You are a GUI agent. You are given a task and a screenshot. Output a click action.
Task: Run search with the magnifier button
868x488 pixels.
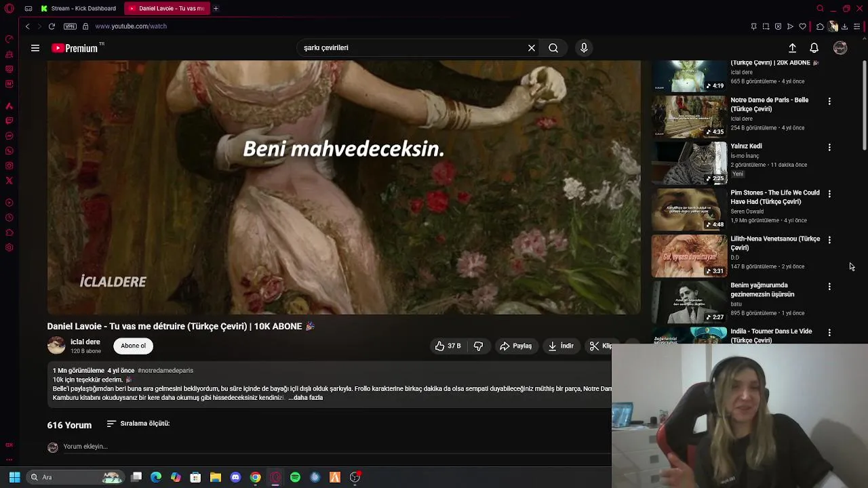pyautogui.click(x=553, y=48)
